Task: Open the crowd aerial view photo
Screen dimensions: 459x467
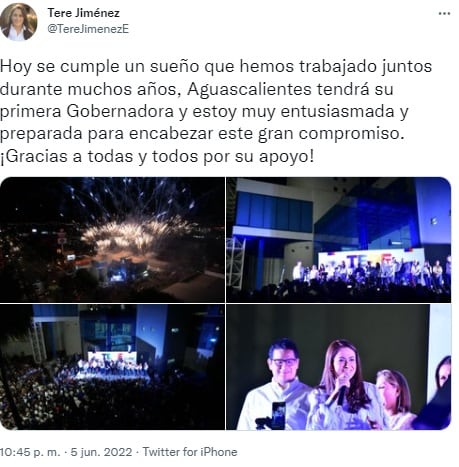Action: click(112, 367)
